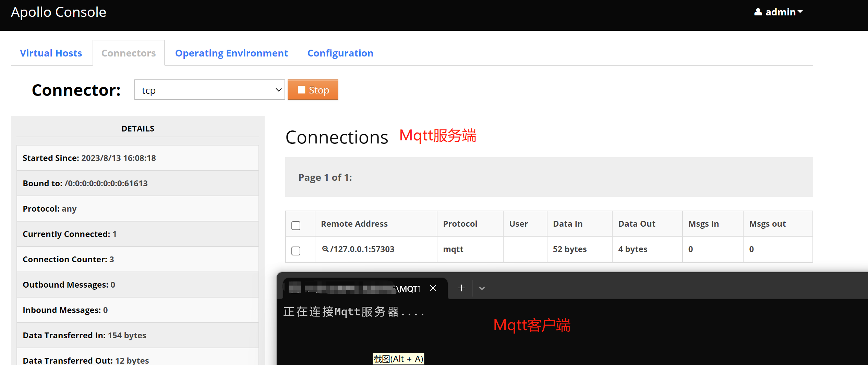Click the magnifier icon beside 127.0.0.1:57303
Viewport: 868px width, 365px height.
[325, 249]
